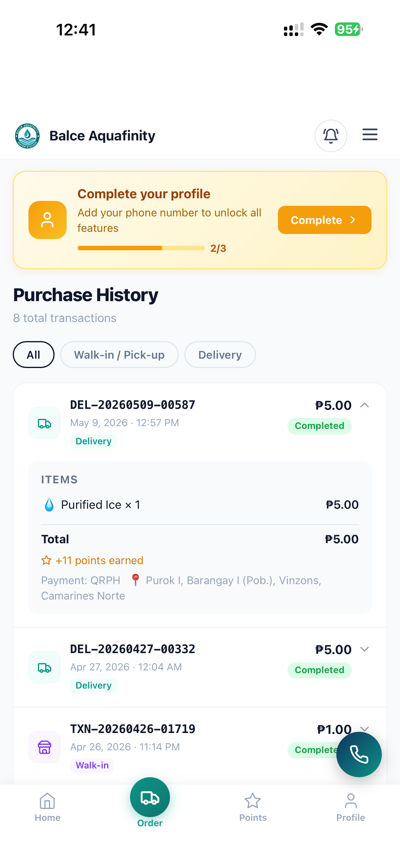Open the Order truck button

tap(150, 797)
